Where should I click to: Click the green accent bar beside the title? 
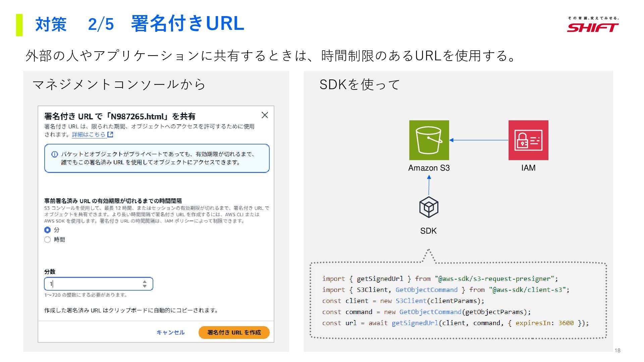click(19, 25)
